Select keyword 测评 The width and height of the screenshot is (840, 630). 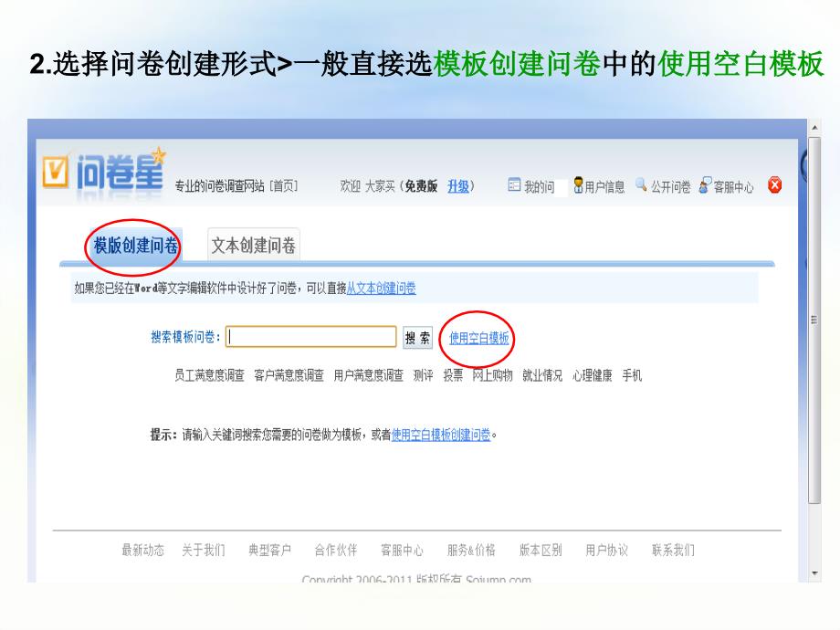click(424, 375)
